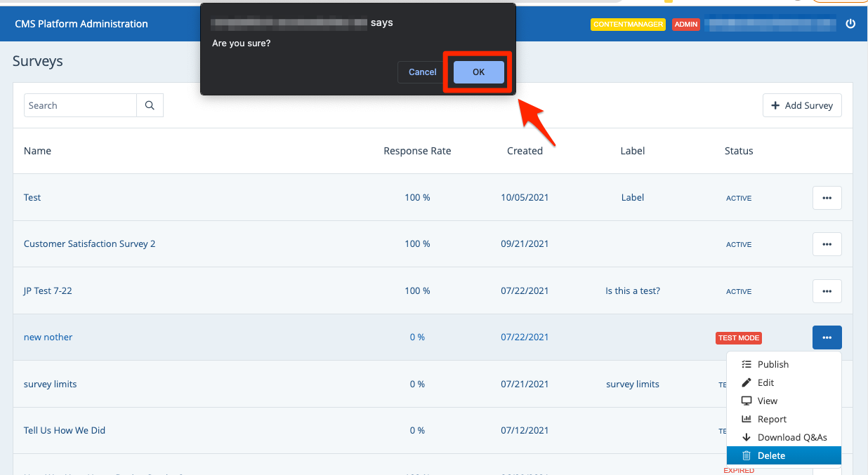Collapse the actions menu for new nother

point(827,337)
